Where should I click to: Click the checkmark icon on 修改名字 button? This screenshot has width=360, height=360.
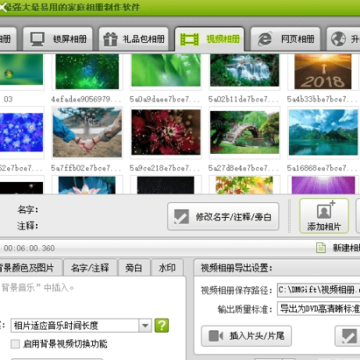(182, 217)
